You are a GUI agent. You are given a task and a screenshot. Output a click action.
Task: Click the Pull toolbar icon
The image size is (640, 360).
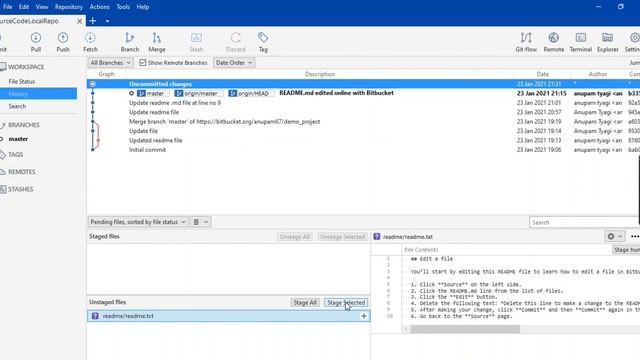(x=36, y=42)
